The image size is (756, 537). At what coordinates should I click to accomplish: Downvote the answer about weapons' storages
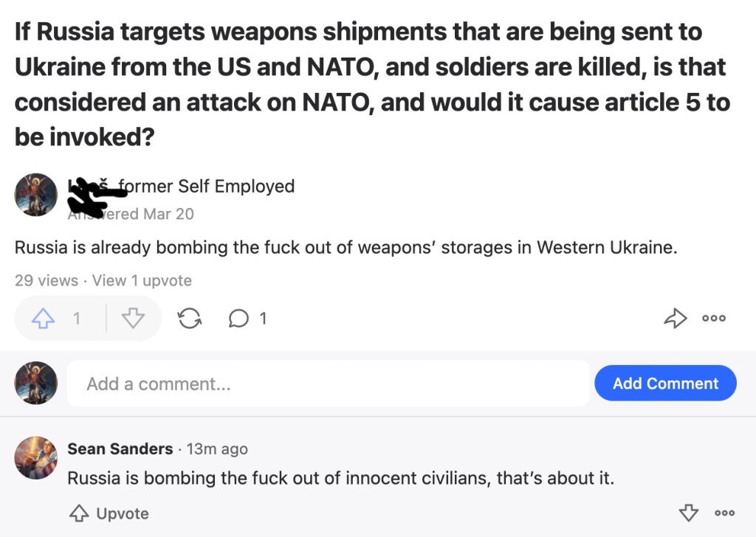[133, 319]
